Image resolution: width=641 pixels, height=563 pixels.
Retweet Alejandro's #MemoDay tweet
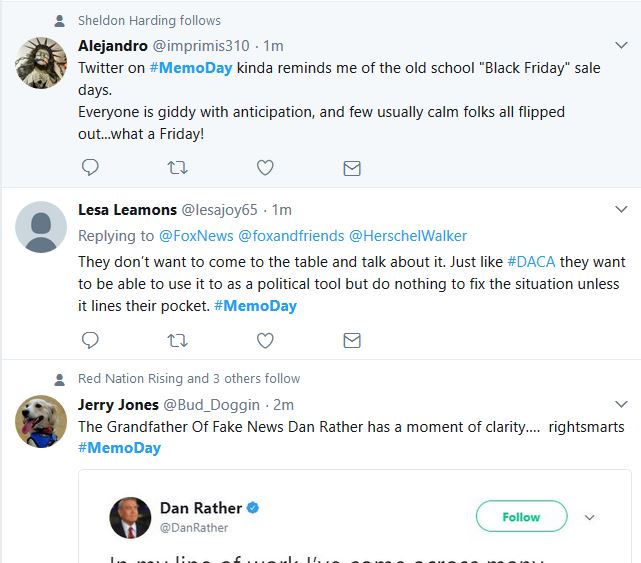pos(177,168)
